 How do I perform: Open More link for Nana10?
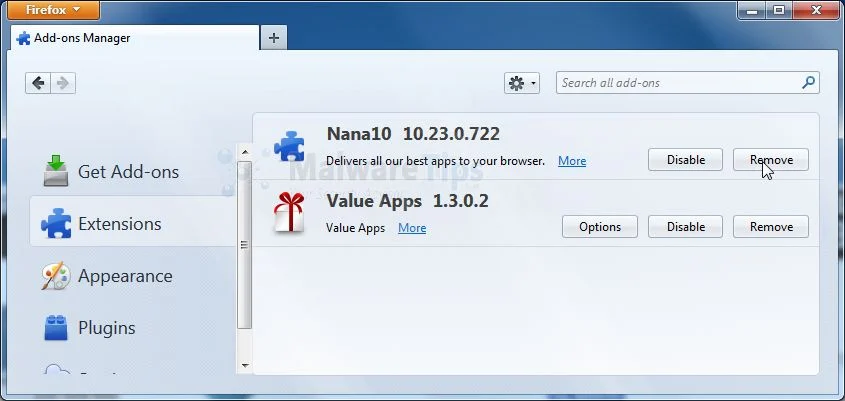coord(572,161)
